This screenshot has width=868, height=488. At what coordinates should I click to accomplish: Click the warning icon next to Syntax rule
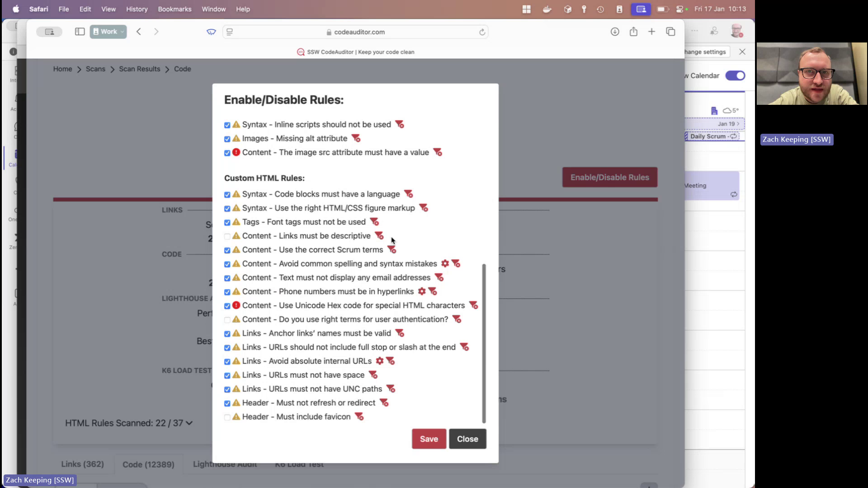(x=237, y=124)
